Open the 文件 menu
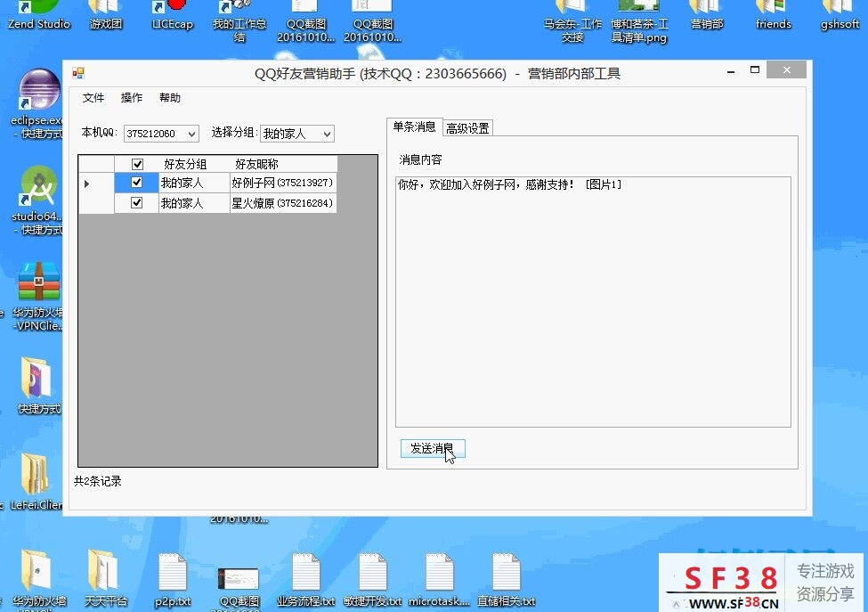Viewport: 868px width, 612px height. tap(93, 98)
